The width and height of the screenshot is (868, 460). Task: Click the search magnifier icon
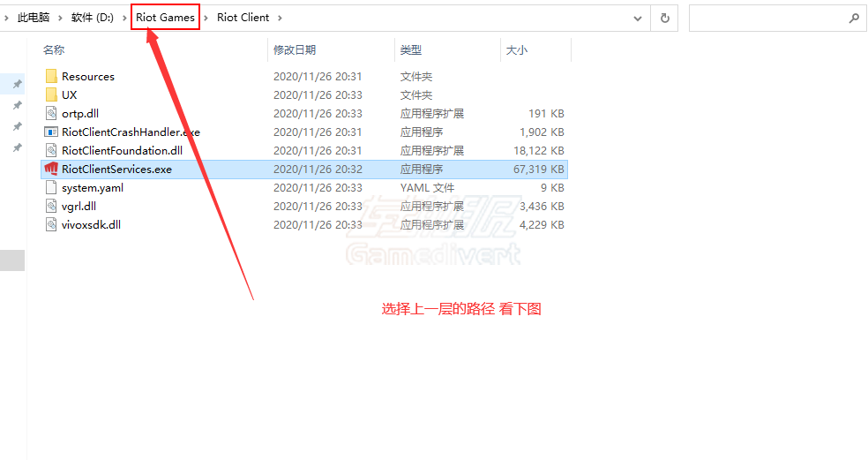853,18
